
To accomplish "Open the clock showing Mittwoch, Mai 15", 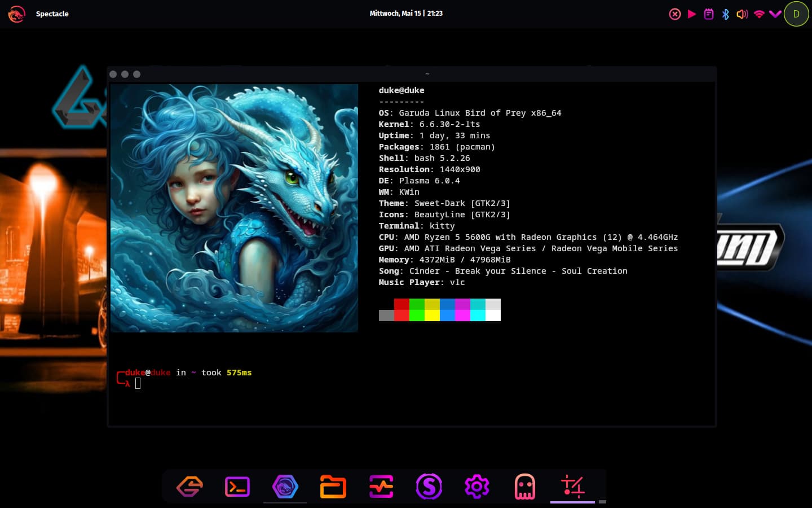I will tap(406, 14).
